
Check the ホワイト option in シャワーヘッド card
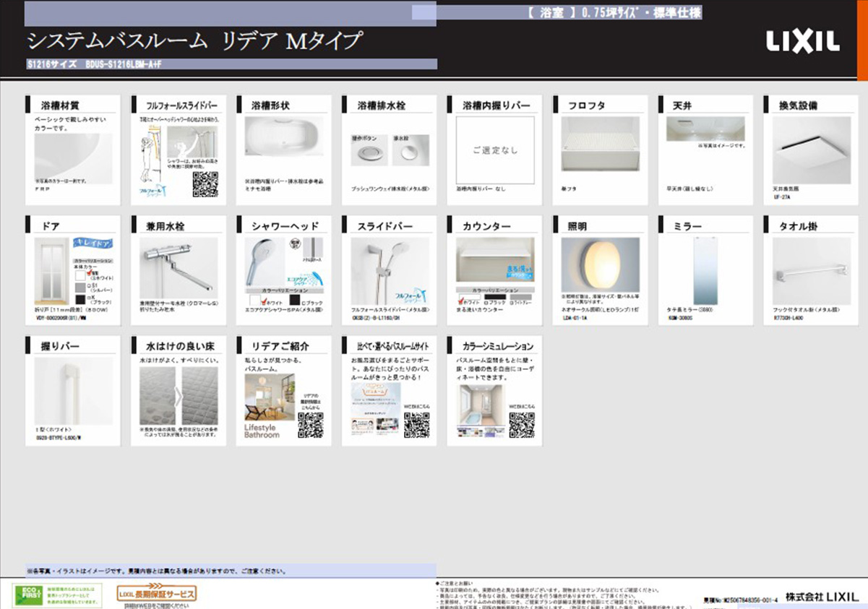tap(263, 301)
